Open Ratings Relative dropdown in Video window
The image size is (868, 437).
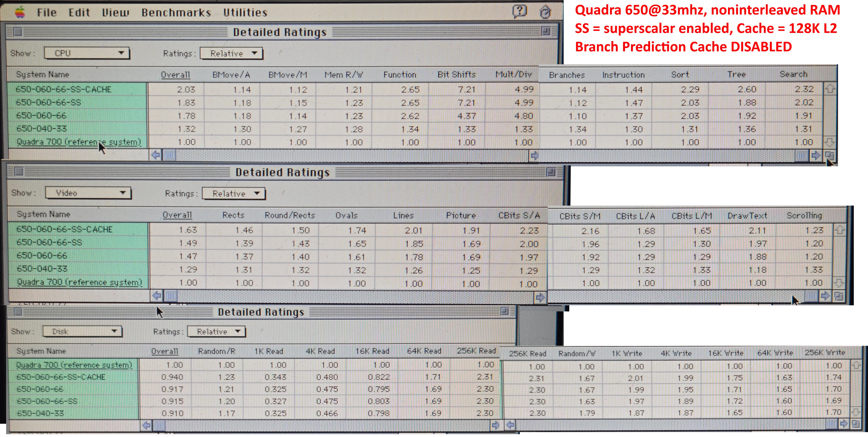pos(234,194)
